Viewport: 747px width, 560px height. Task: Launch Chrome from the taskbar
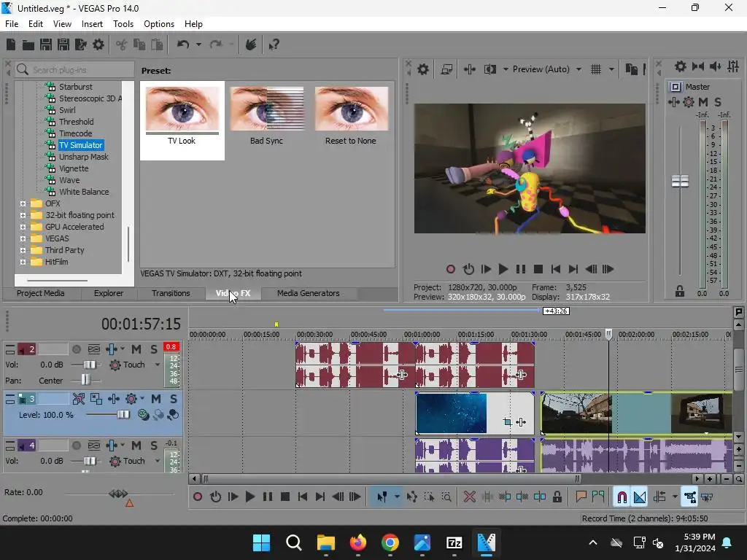tap(390, 542)
